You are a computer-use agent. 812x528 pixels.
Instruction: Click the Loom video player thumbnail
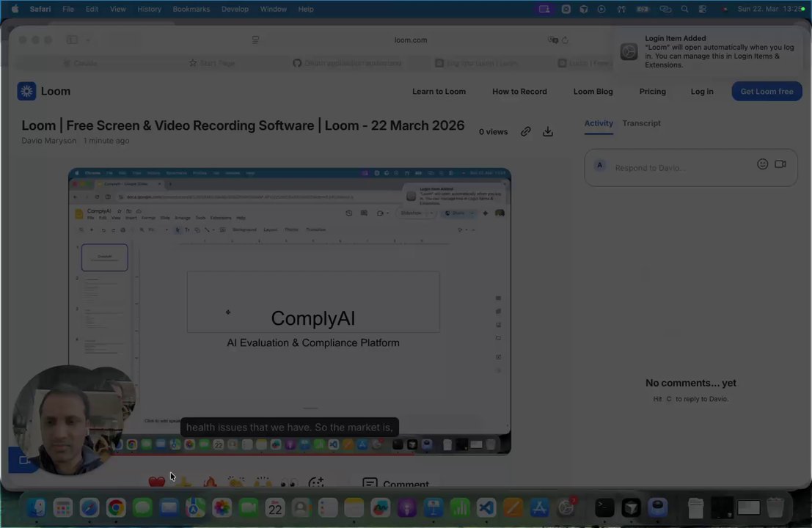[290, 311]
